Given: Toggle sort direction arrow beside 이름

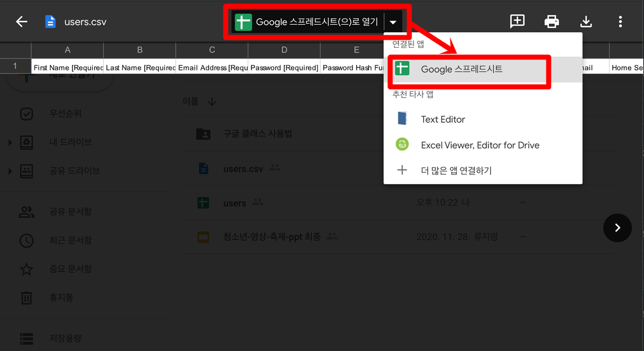Looking at the screenshot, I should [212, 102].
